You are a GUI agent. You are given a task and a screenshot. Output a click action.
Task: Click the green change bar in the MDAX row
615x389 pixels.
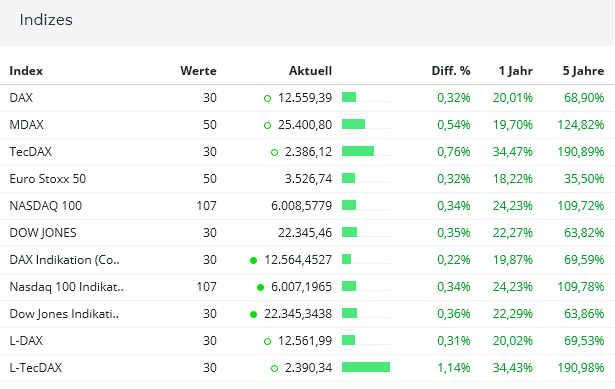(353, 124)
